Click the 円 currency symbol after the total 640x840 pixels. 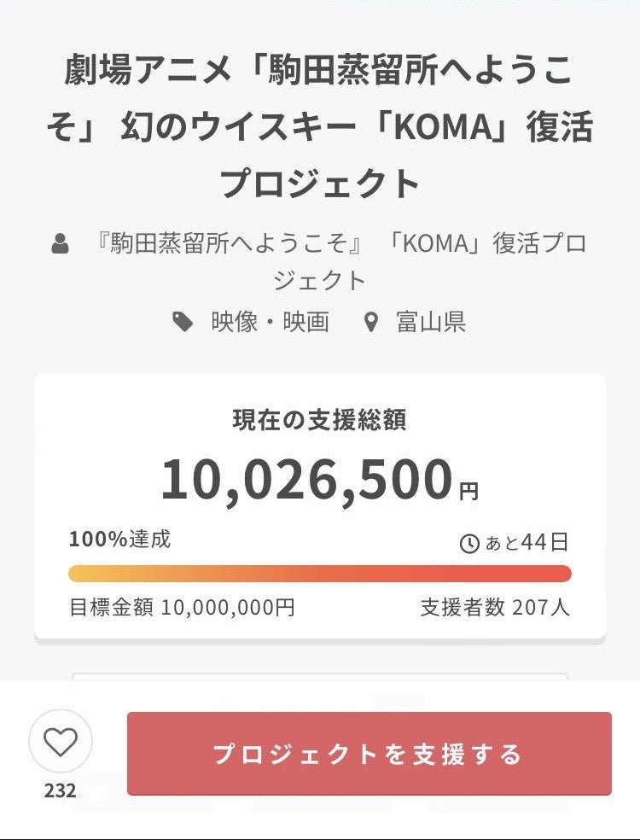tap(469, 492)
